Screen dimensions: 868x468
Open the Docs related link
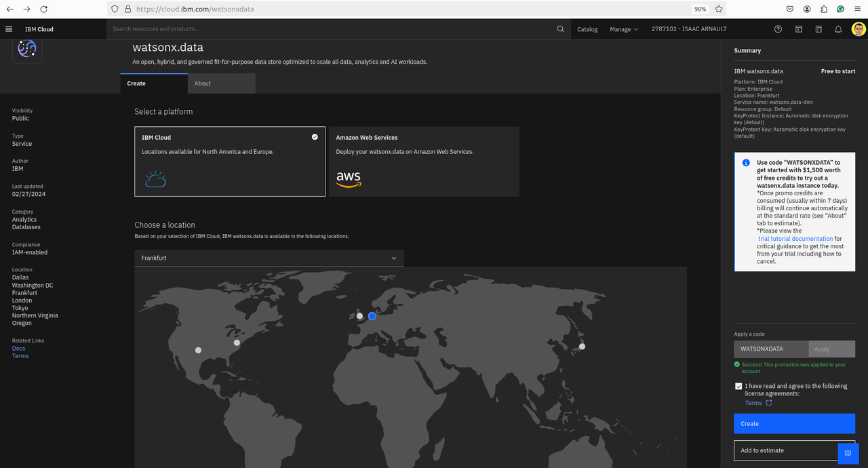pyautogui.click(x=18, y=349)
